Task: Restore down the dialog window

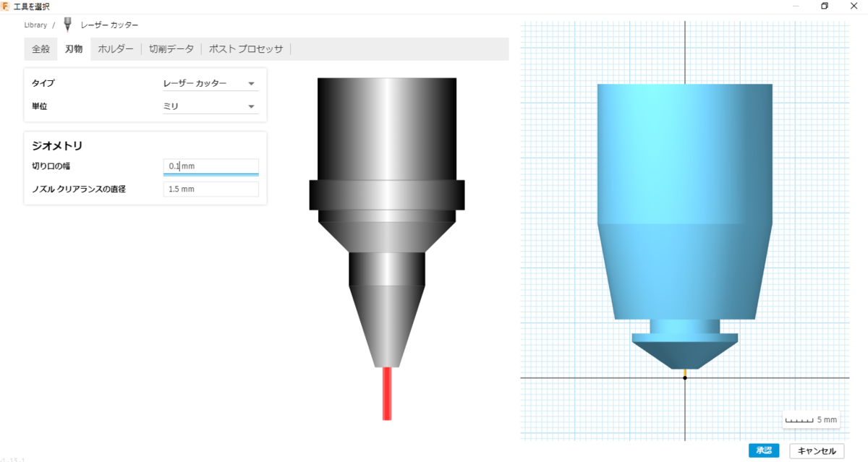Action: (x=824, y=6)
